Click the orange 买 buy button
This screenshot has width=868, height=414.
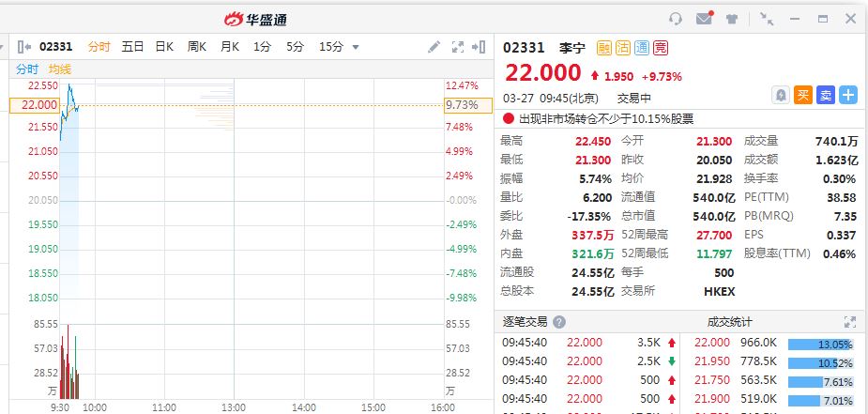point(802,95)
